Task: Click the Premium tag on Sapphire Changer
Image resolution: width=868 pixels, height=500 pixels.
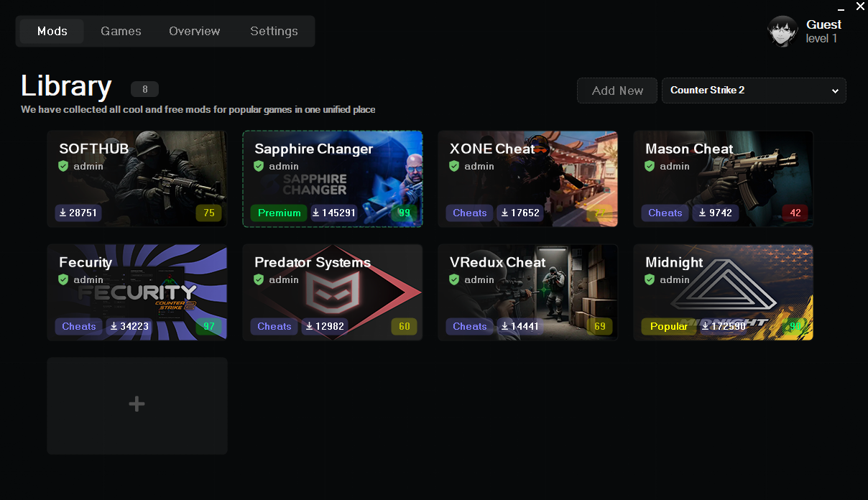Action: [279, 213]
